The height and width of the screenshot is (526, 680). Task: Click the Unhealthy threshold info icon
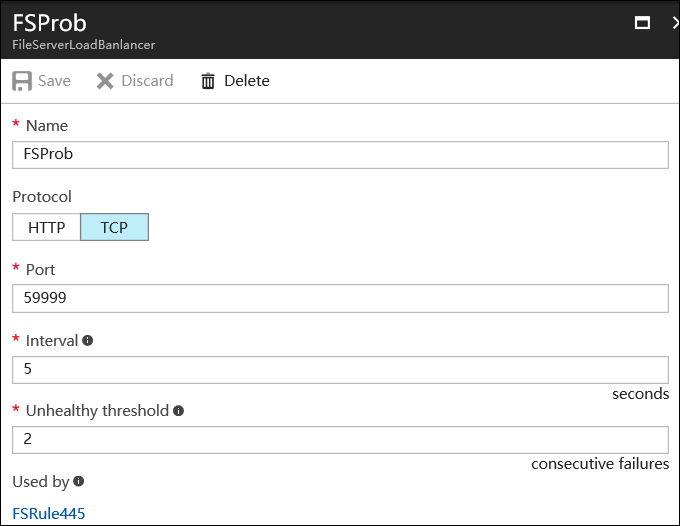point(179,411)
